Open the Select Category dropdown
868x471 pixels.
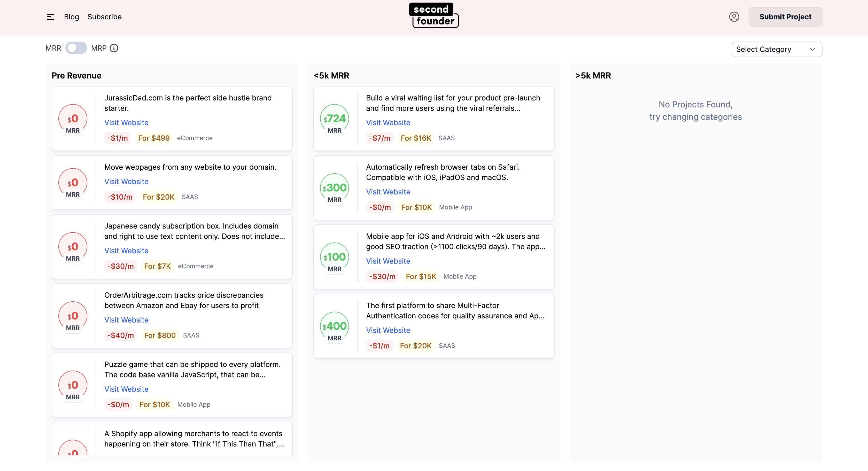[x=776, y=50]
